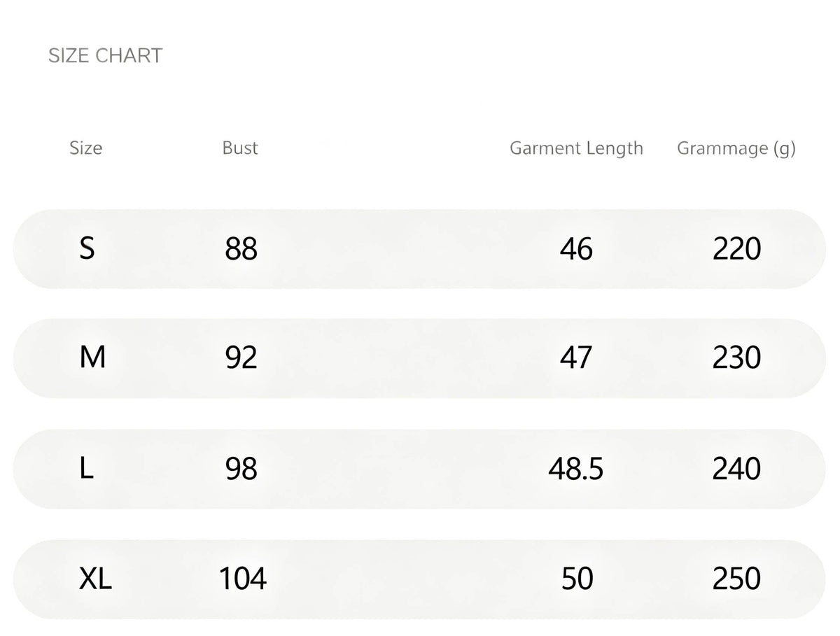
Task: Click garment length value 48.5
Action: (576, 469)
